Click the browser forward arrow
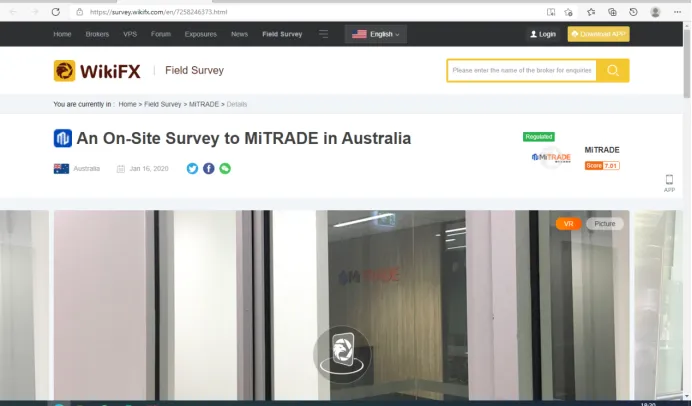692x406 pixels. pyautogui.click(x=35, y=12)
